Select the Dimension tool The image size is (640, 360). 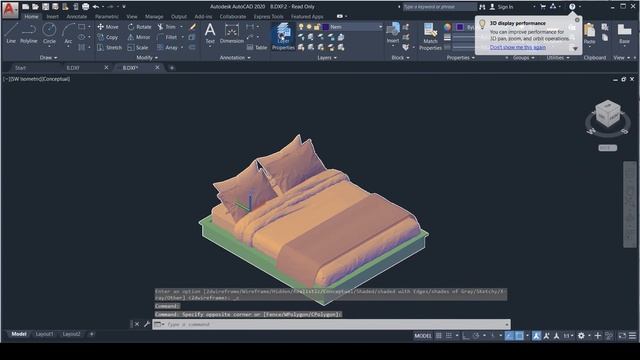click(231, 33)
